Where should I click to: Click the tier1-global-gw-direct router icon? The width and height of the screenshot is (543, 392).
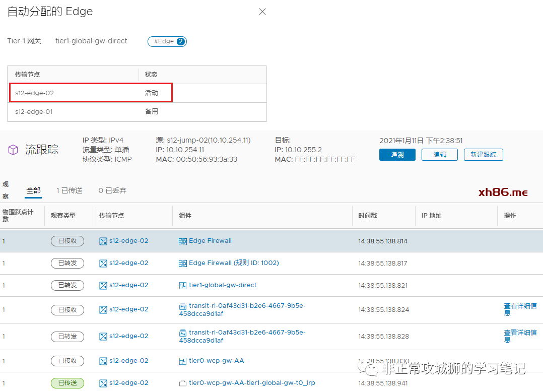tap(183, 286)
